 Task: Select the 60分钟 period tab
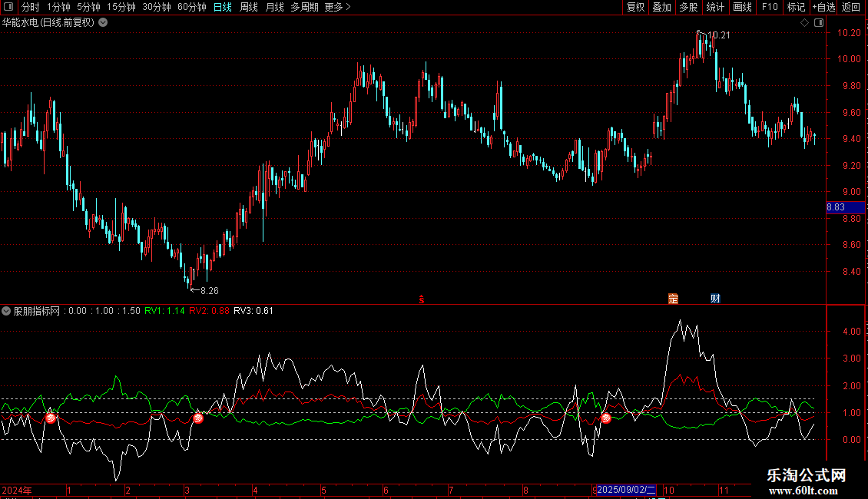(x=191, y=7)
